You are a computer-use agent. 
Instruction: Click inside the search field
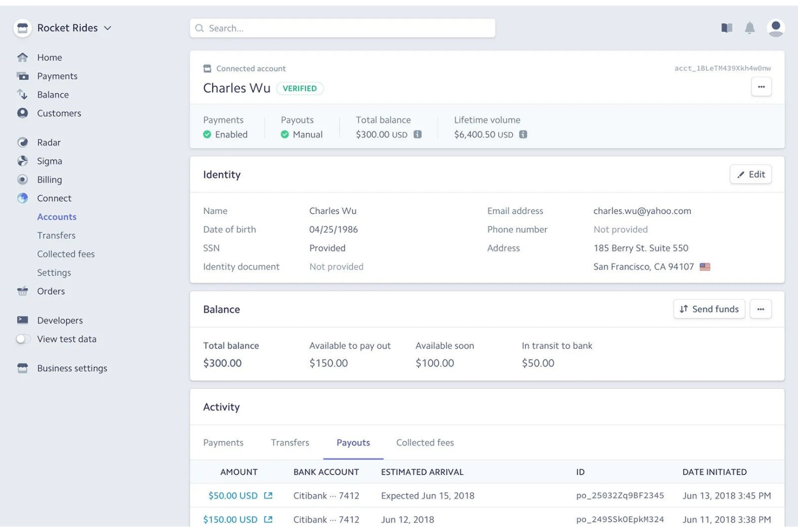pos(342,28)
